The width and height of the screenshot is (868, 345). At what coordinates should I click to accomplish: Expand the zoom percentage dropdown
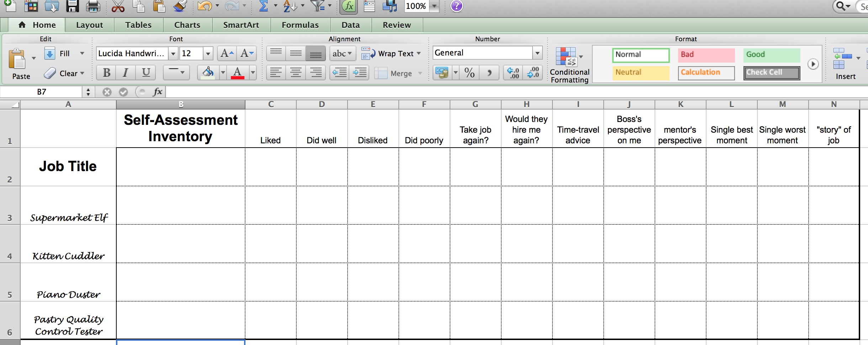coord(434,6)
